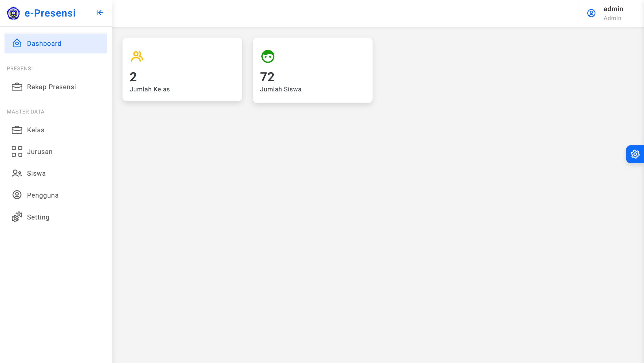Go to the Kelas master data
The height and width of the screenshot is (363, 644).
pyautogui.click(x=36, y=130)
